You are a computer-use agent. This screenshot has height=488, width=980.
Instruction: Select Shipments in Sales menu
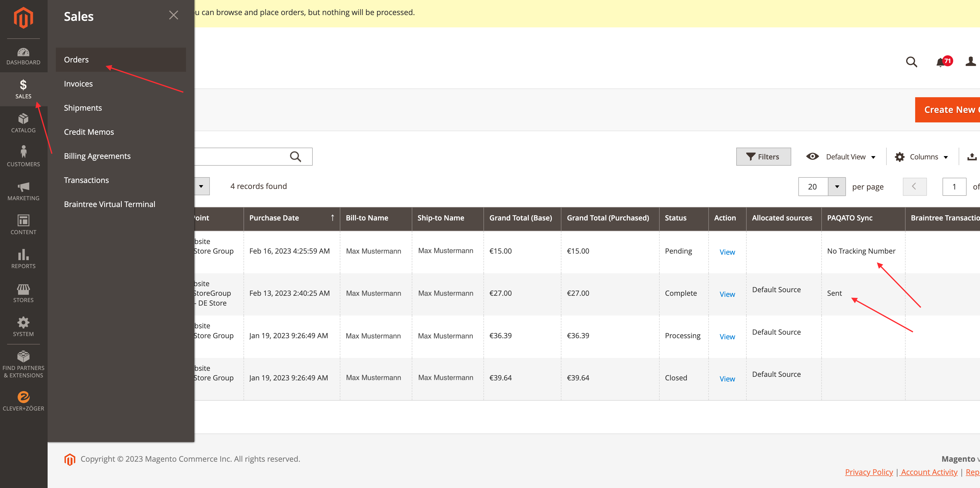click(x=121, y=108)
